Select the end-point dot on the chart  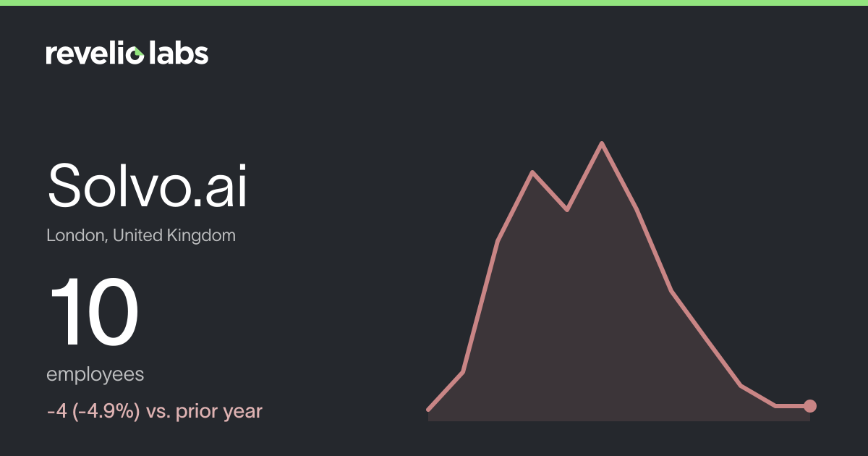coord(810,406)
